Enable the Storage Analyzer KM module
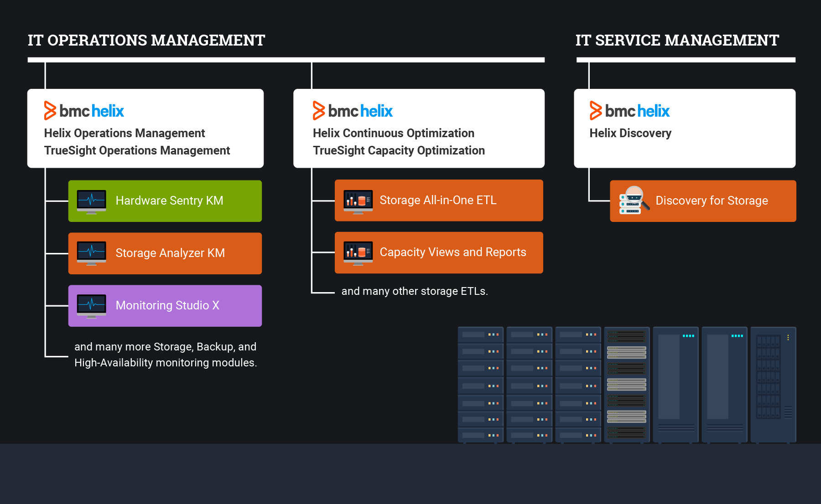This screenshot has height=504, width=821. click(165, 253)
